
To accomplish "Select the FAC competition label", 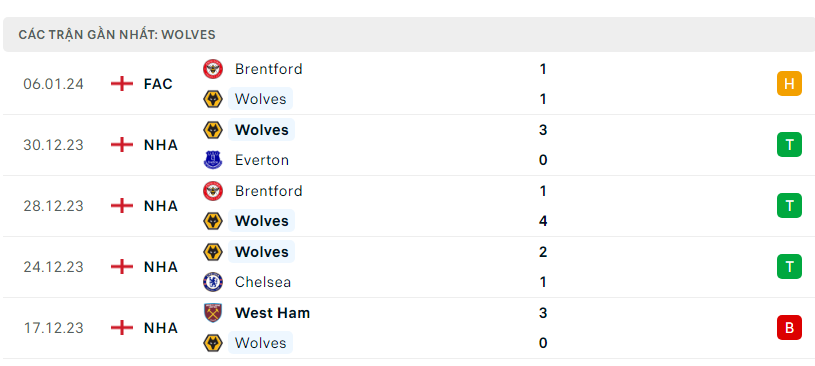I will (x=158, y=84).
